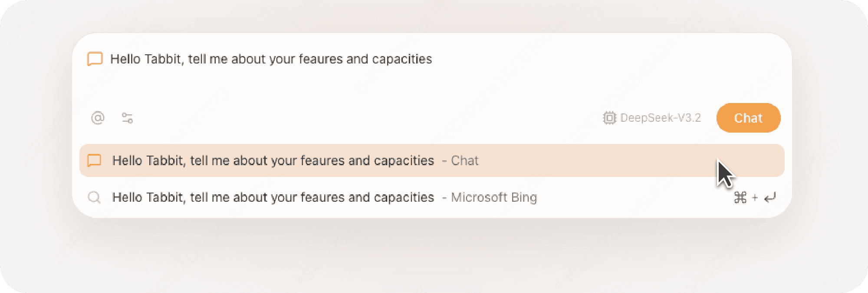Viewport: 868px width, 293px height.
Task: Select the Microsoft Bing search suggestion text
Action: click(x=273, y=197)
